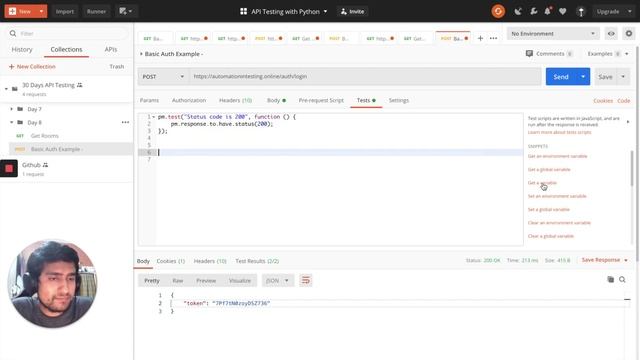The height and width of the screenshot is (360, 640).
Task: Click the orange sync status icon
Action: tap(498, 11)
